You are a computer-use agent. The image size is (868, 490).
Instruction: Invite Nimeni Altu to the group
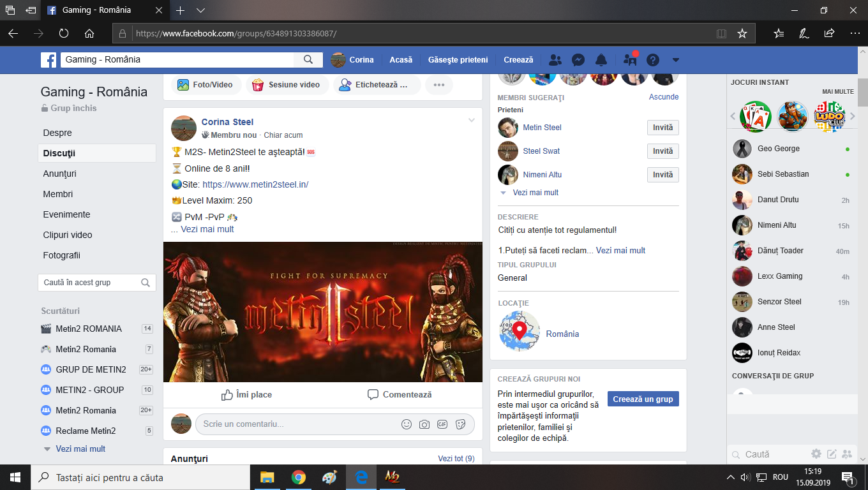tap(662, 175)
